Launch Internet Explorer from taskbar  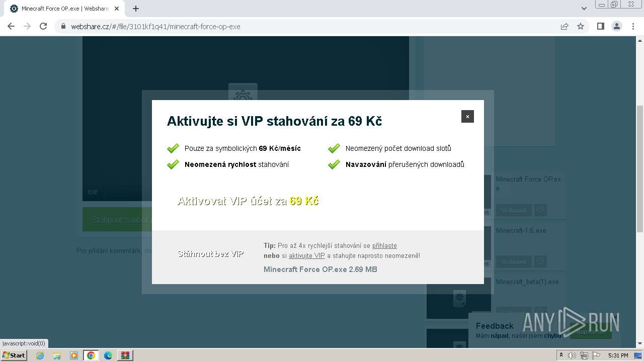coord(40,355)
